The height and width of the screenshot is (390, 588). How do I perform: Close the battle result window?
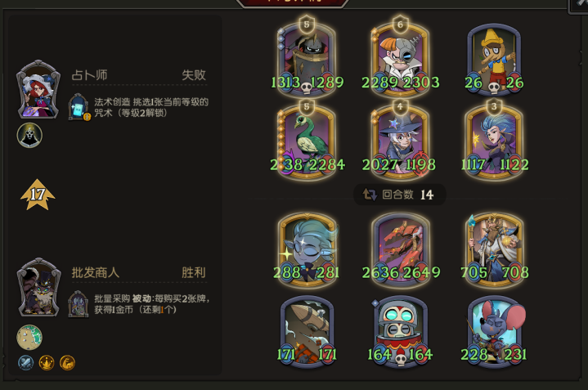579,6
